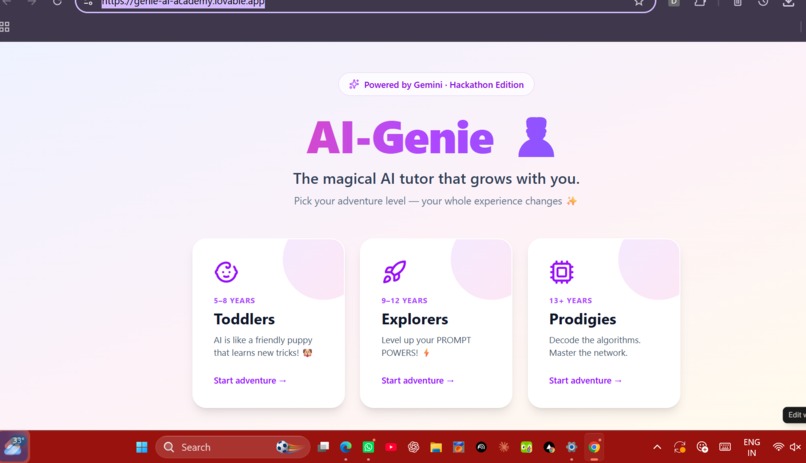The width and height of the screenshot is (806, 463).
Task: Click the browser address bar URL
Action: pos(183,3)
